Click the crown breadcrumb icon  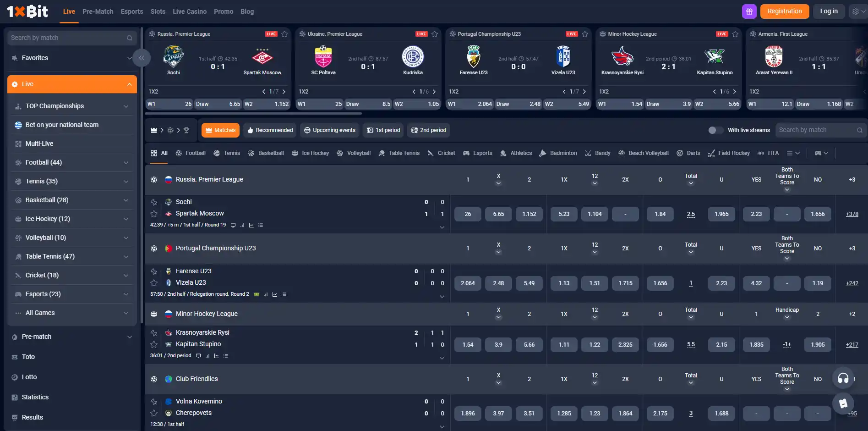[154, 130]
